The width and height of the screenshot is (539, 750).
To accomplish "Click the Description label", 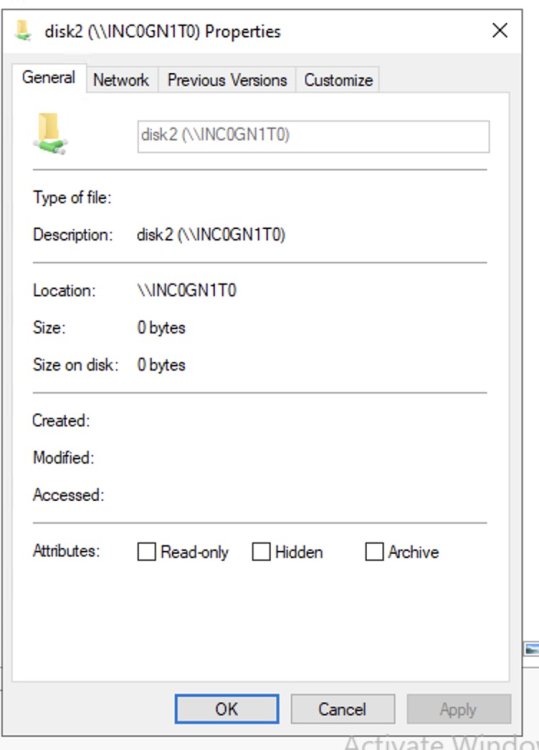I will pyautogui.click(x=73, y=235).
